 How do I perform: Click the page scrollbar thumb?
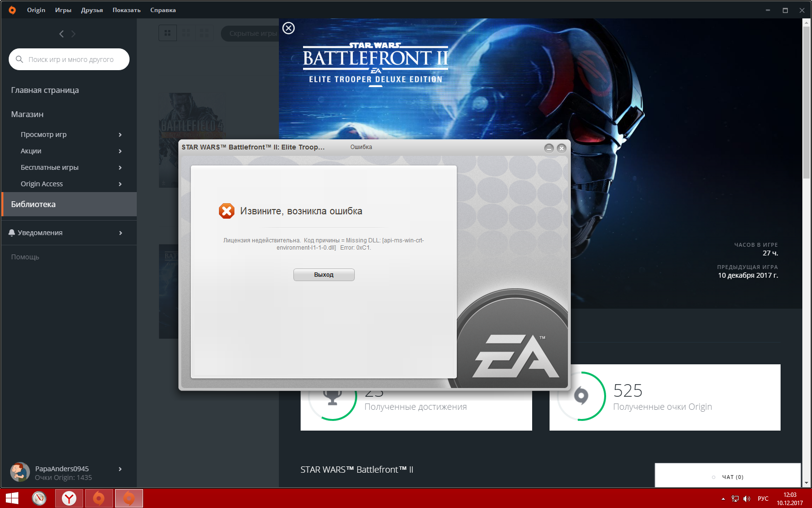coord(806,103)
